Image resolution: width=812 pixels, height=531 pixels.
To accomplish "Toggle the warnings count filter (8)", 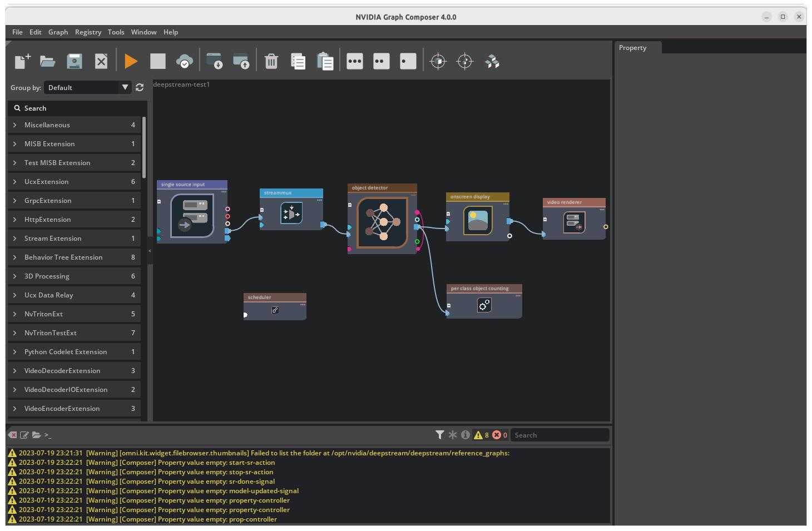I will coord(482,435).
